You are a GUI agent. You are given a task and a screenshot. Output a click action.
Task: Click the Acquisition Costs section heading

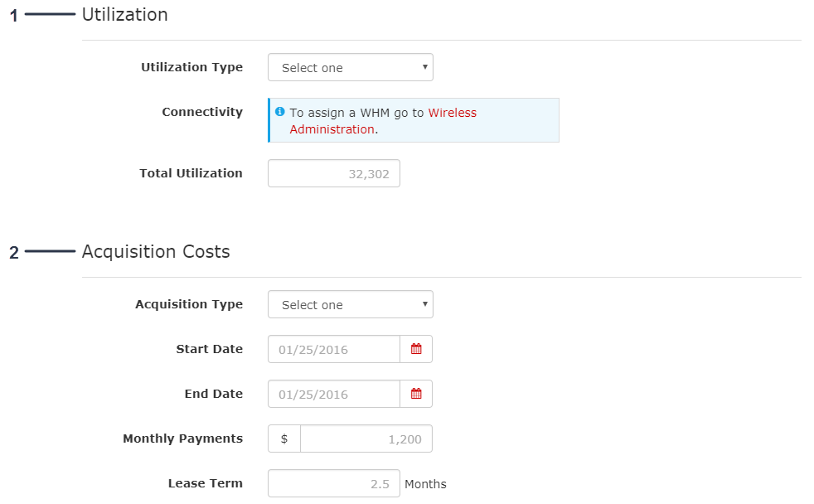click(156, 252)
